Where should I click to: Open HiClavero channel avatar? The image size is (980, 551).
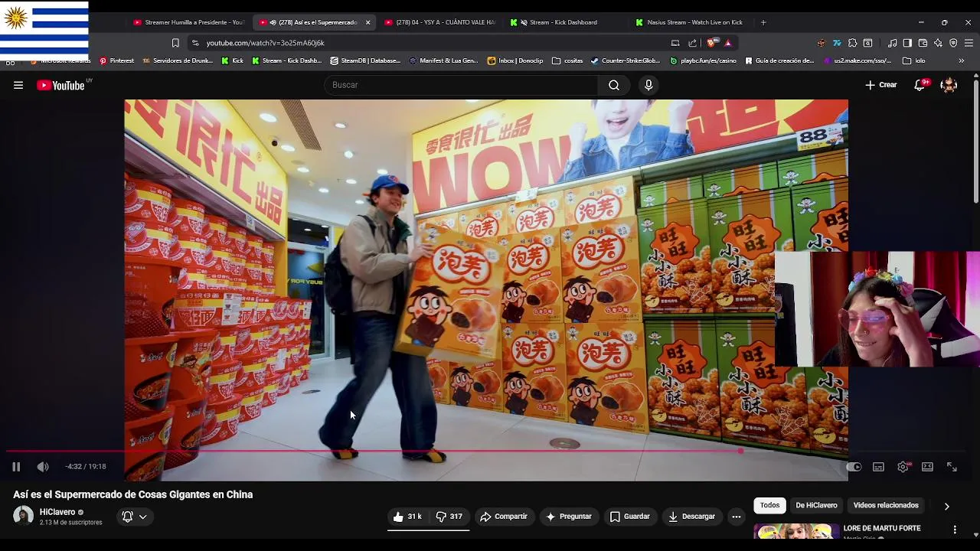(23, 516)
